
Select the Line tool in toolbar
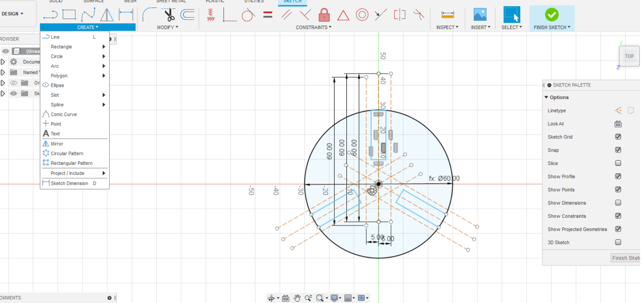50,15
